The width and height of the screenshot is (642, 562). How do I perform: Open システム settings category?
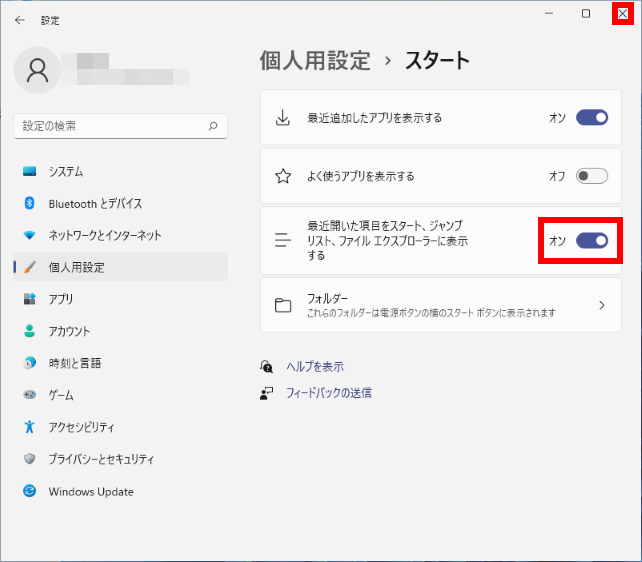point(120,171)
